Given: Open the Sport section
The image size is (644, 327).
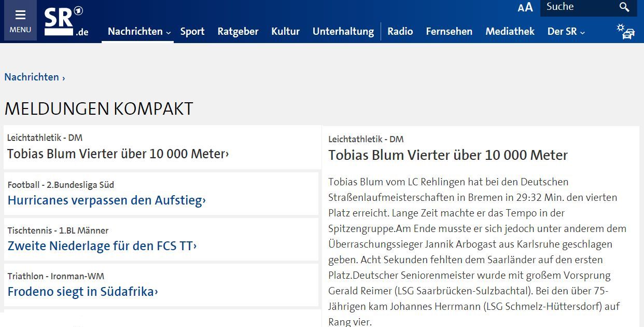Looking at the screenshot, I should click(x=192, y=31).
